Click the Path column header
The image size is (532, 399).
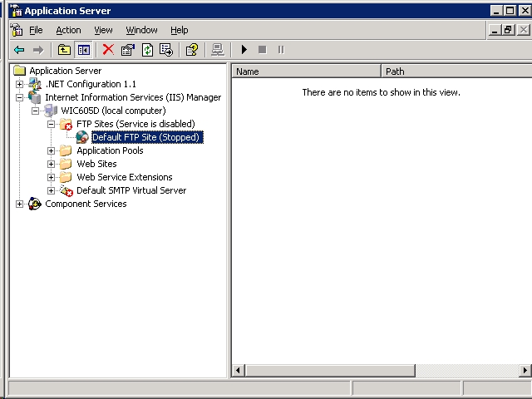tap(456, 71)
